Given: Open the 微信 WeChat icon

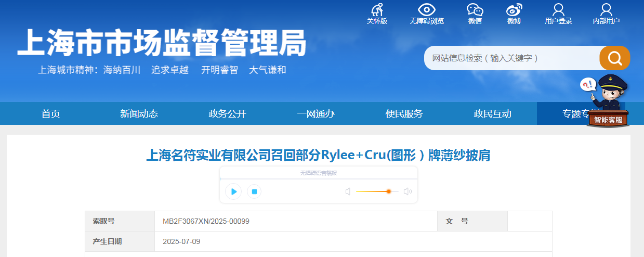Looking at the screenshot, I should pos(475,10).
